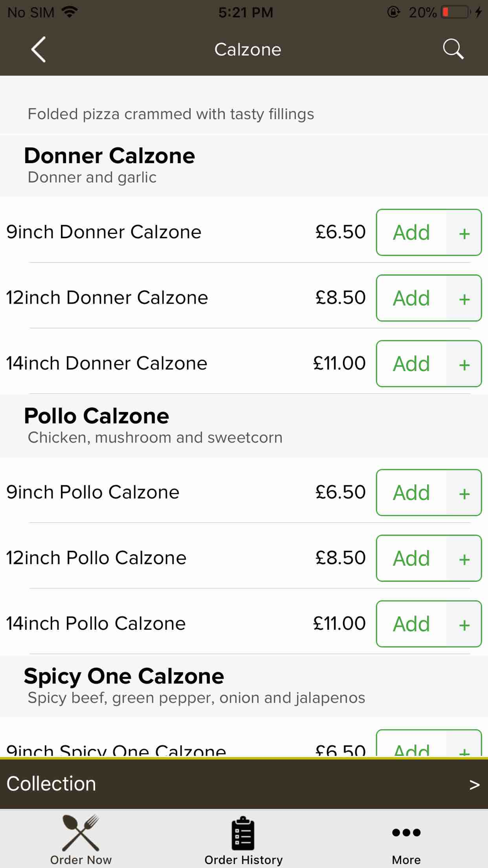Open the search magnifier icon
This screenshot has width=488, height=868.
(x=453, y=49)
